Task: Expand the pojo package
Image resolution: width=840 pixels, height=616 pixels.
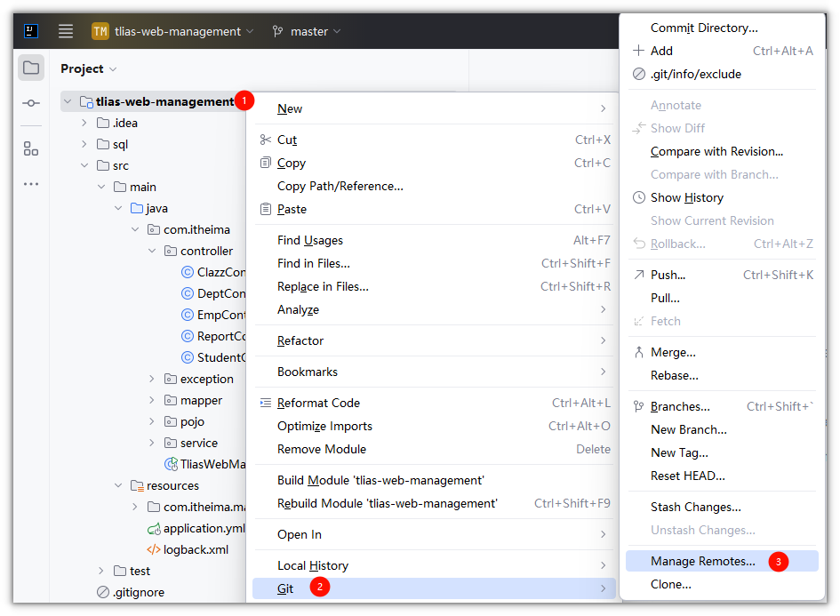Action: (x=152, y=421)
